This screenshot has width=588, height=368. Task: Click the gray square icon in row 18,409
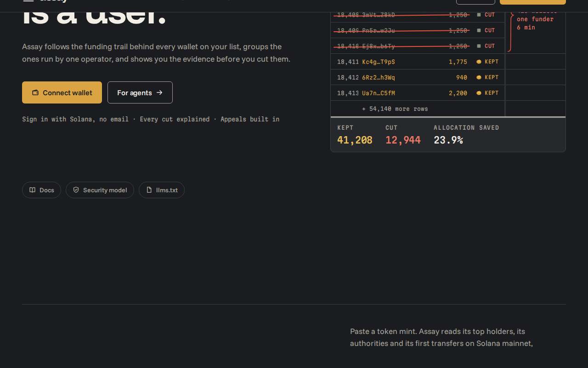click(479, 30)
